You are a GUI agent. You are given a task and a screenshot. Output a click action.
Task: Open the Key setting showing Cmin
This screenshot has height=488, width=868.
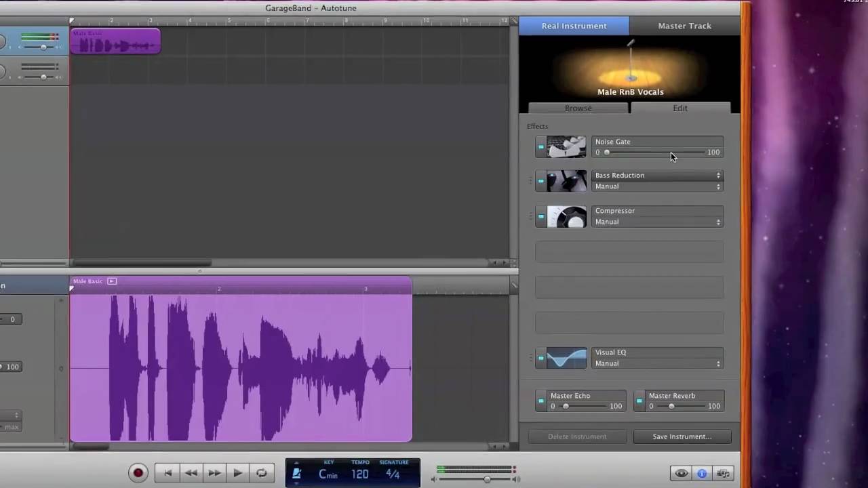point(328,474)
